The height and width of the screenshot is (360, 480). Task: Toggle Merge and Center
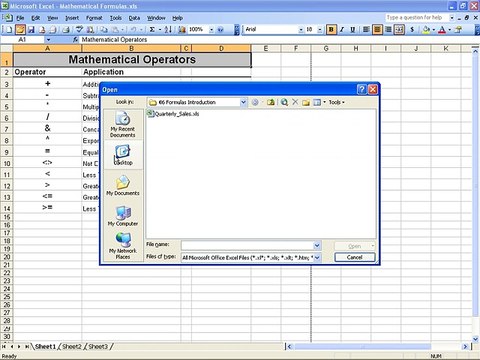pos(399,30)
